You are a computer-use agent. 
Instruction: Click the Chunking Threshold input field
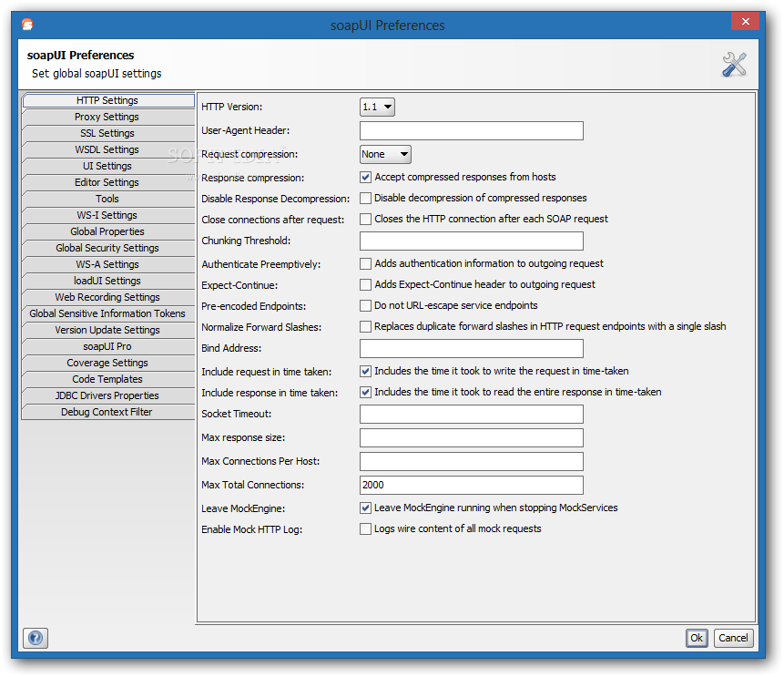click(471, 241)
